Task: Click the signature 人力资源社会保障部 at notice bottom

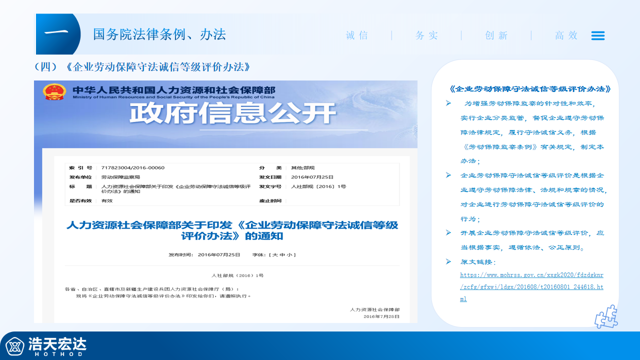Action: (375, 310)
